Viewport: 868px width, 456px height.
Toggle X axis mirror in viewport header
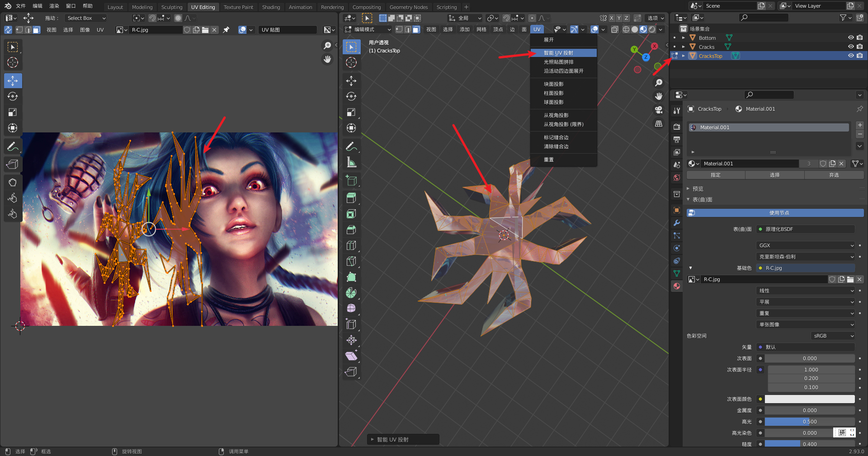pyautogui.click(x=611, y=18)
